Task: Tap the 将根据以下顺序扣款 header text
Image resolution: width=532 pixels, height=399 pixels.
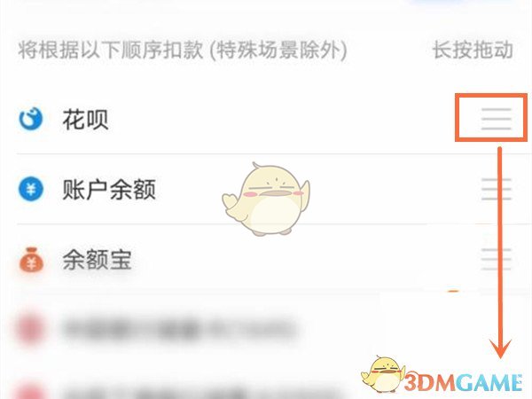Action: 111,50
